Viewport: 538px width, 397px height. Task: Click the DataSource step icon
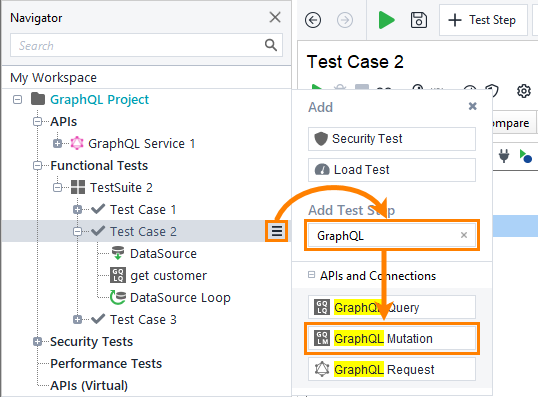[118, 253]
